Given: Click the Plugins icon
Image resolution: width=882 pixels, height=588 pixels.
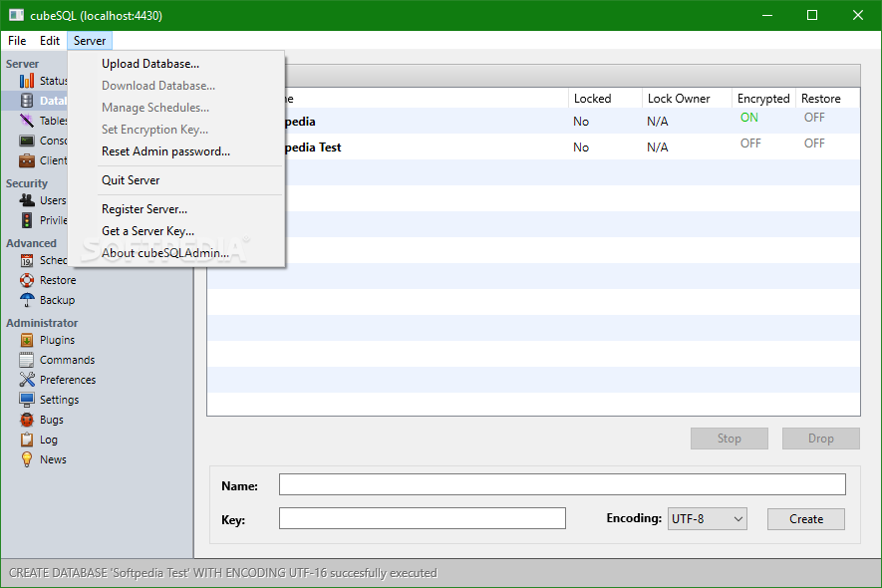Looking at the screenshot, I should pyautogui.click(x=27, y=340).
